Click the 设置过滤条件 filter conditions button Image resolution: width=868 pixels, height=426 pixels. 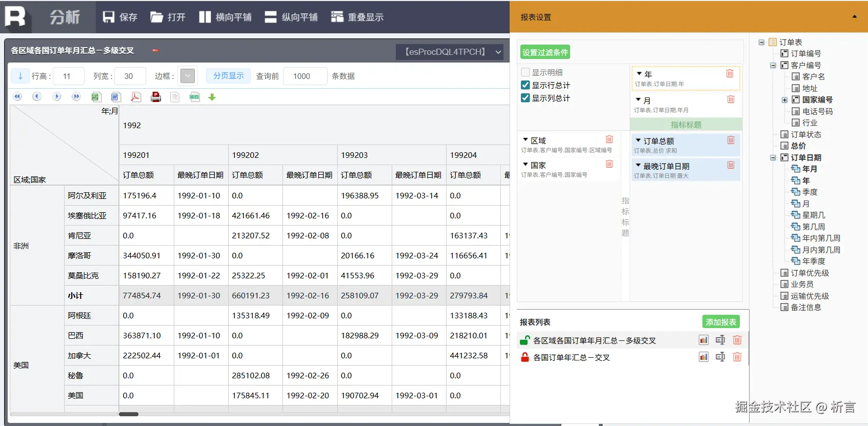click(545, 52)
